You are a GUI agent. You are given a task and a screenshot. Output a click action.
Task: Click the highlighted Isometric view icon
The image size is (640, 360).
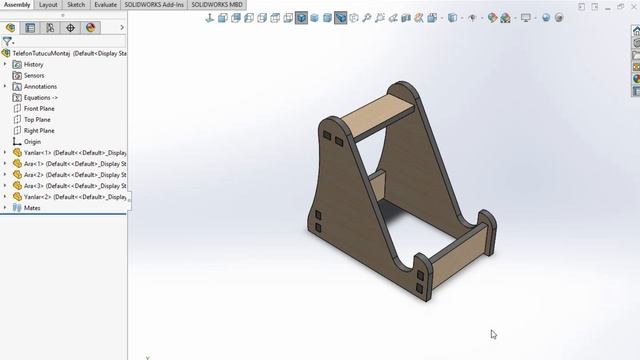(x=301, y=18)
